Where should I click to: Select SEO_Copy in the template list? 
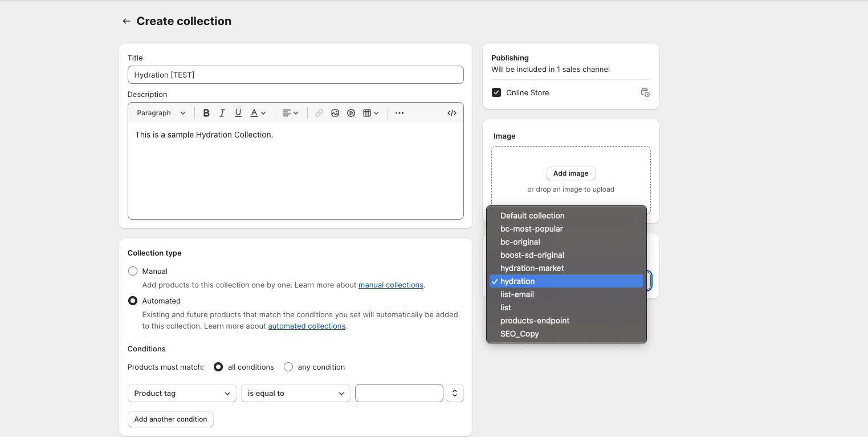click(x=519, y=334)
